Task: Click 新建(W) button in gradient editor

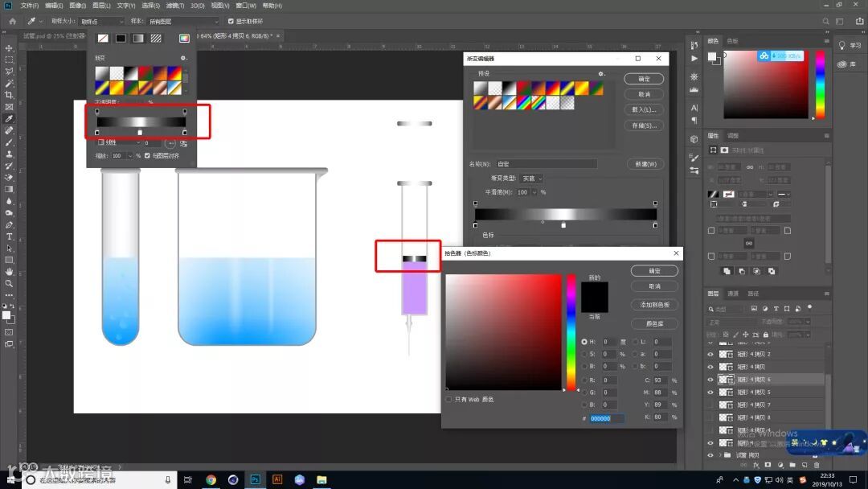Action: [x=645, y=164]
